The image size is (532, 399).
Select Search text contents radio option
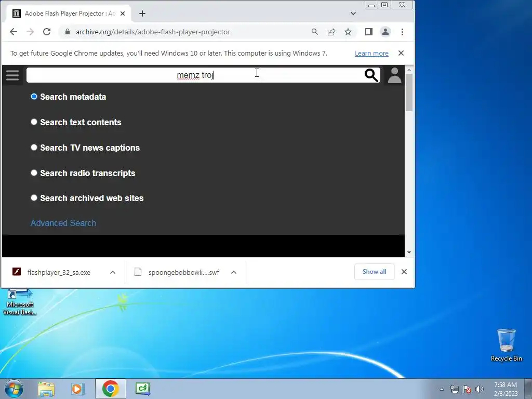coord(34,122)
